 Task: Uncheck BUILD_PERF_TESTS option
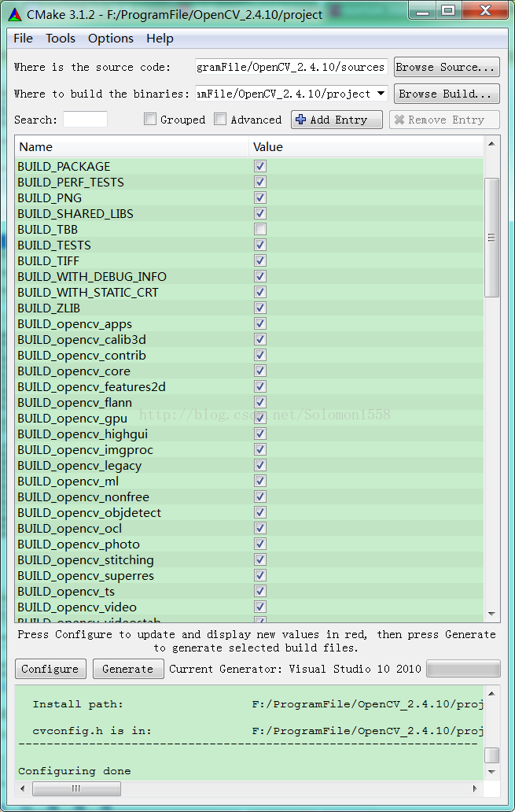(x=259, y=182)
